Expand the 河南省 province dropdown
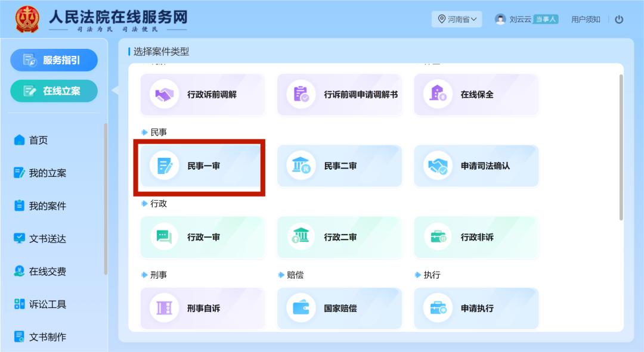This screenshot has width=644, height=352. (457, 19)
